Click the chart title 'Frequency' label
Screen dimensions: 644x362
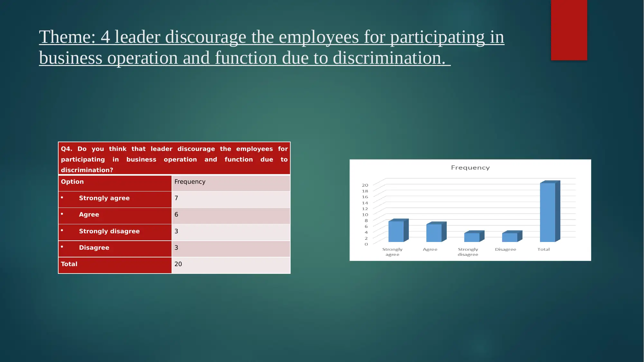(471, 168)
